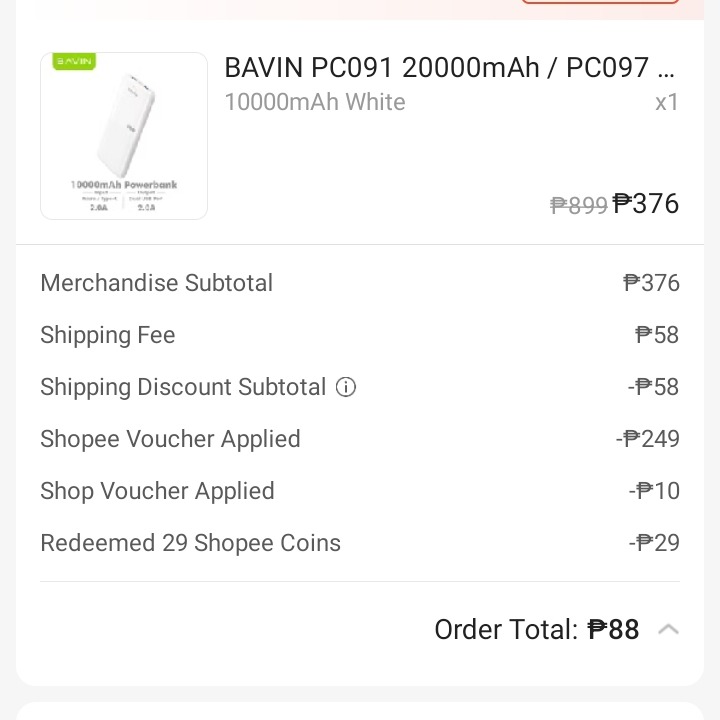This screenshot has height=720, width=720.
Task: Click the shop voucher amount -₱10
Action: pyautogui.click(x=654, y=490)
